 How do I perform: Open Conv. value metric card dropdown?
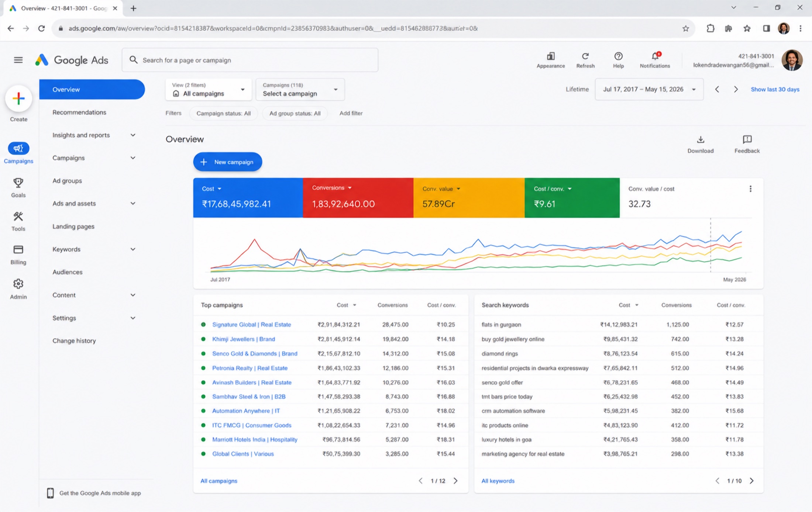(441, 189)
